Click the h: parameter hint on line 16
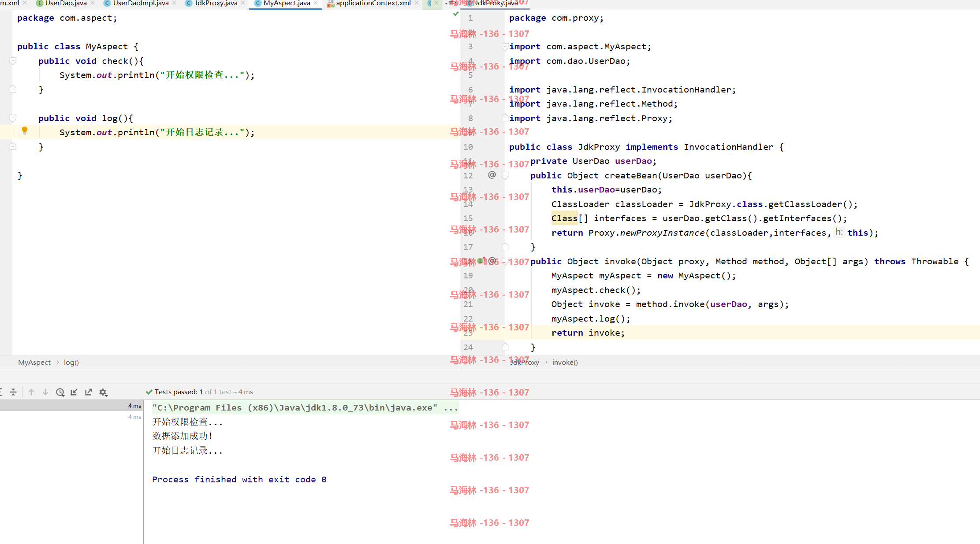Screen dimensions: 980x544 (x=839, y=232)
